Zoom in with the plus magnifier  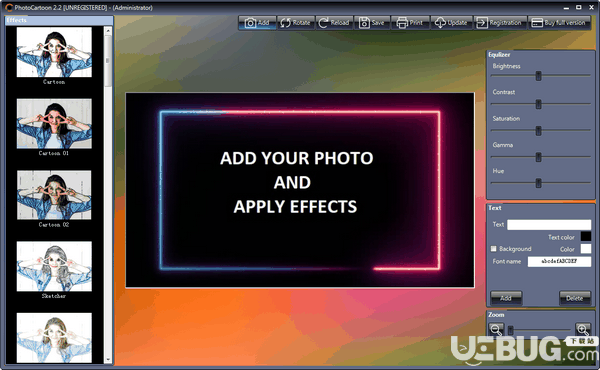[x=583, y=329]
